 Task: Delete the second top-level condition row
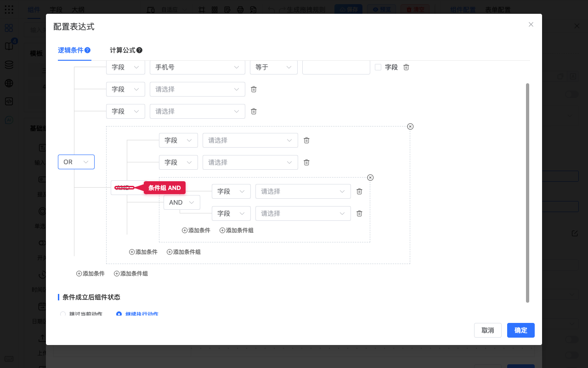(254, 89)
